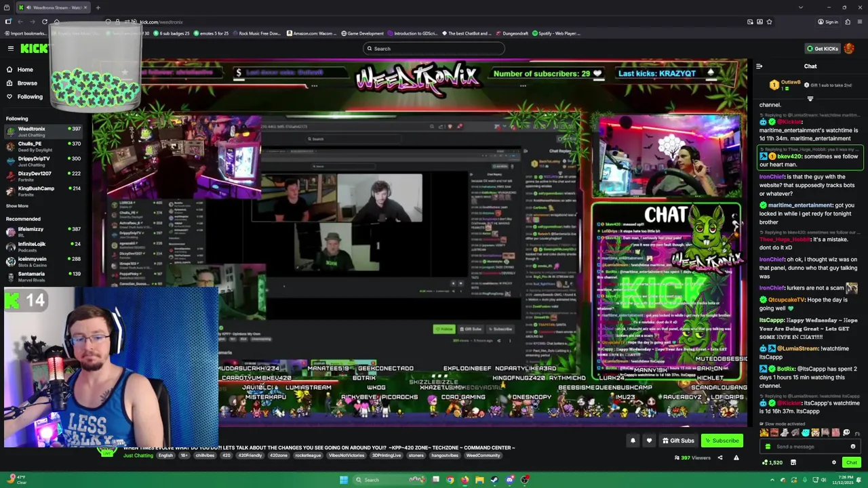The width and height of the screenshot is (868, 488).
Task: Follow channel with heart button
Action: coord(649,441)
